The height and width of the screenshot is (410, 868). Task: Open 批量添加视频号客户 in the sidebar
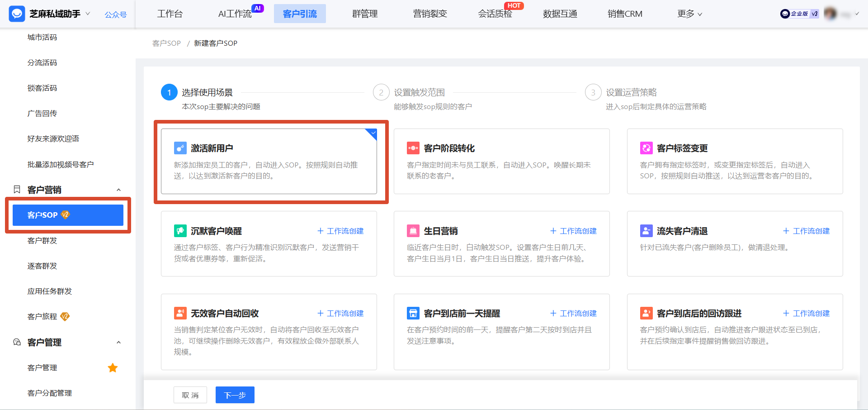61,164
